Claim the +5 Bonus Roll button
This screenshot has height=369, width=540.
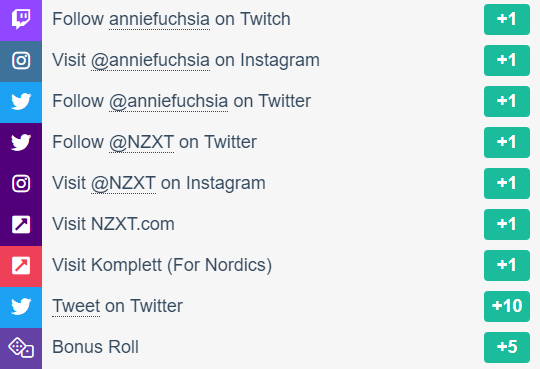coord(507,347)
